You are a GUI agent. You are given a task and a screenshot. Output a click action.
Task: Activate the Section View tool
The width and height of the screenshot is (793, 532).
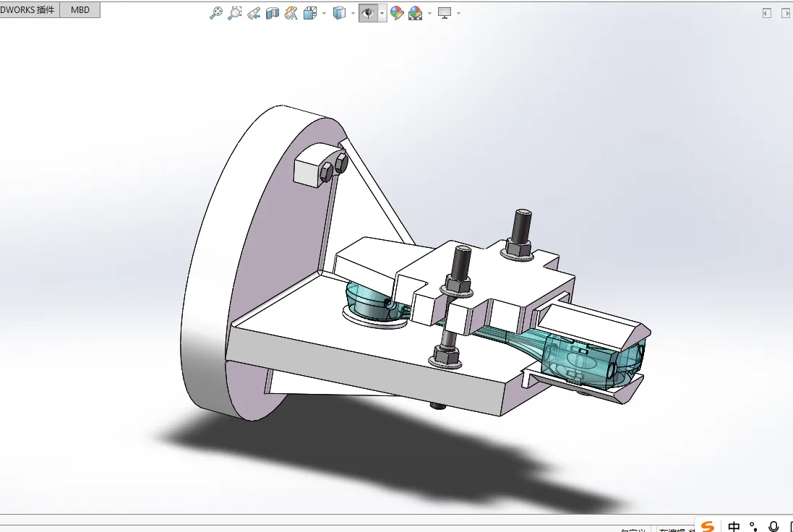pos(272,13)
